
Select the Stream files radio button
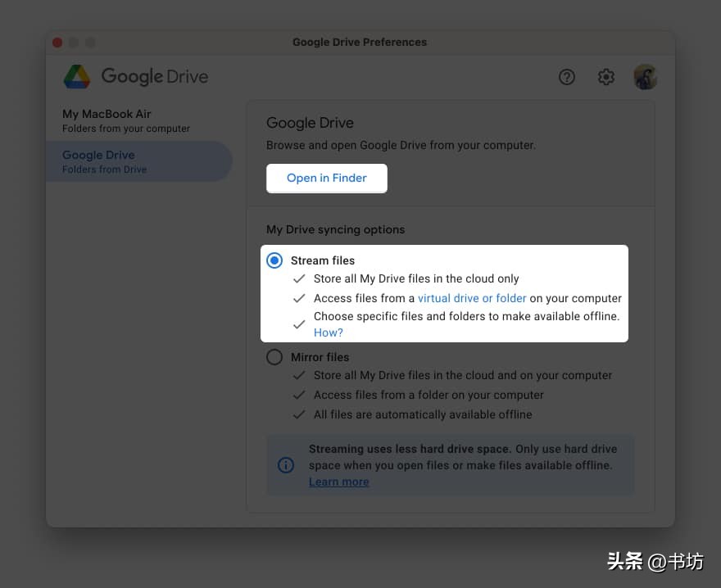click(274, 260)
